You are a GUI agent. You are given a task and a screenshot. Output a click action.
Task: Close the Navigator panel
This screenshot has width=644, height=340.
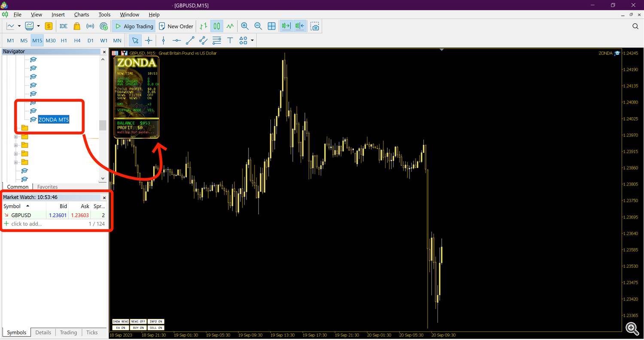(x=104, y=52)
